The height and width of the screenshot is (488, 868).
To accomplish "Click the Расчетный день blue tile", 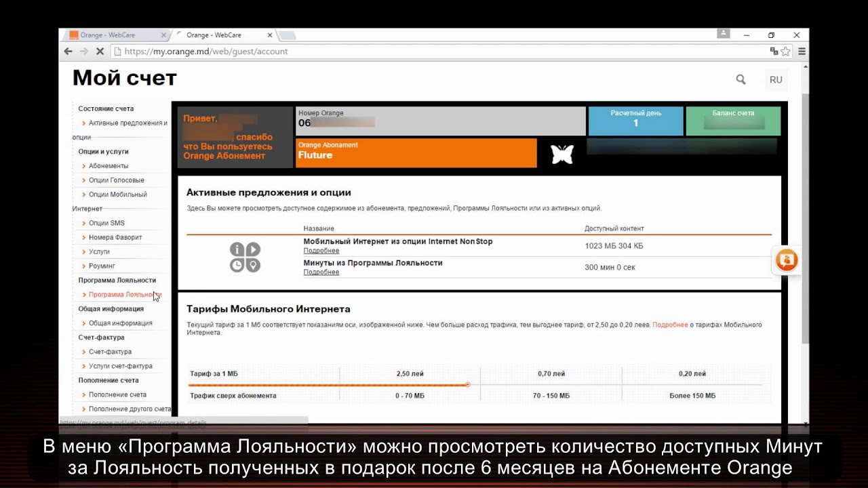I will click(x=635, y=121).
